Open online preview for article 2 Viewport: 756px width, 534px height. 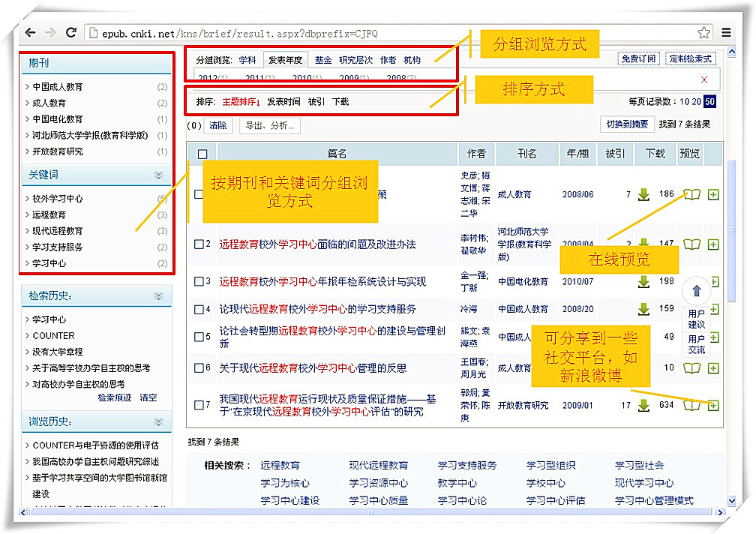(691, 244)
